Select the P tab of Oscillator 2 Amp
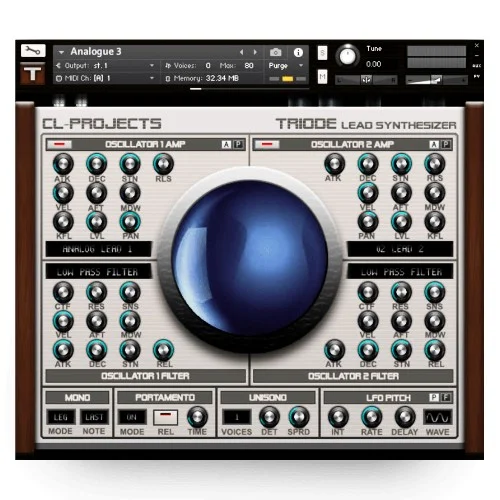 click(446, 144)
